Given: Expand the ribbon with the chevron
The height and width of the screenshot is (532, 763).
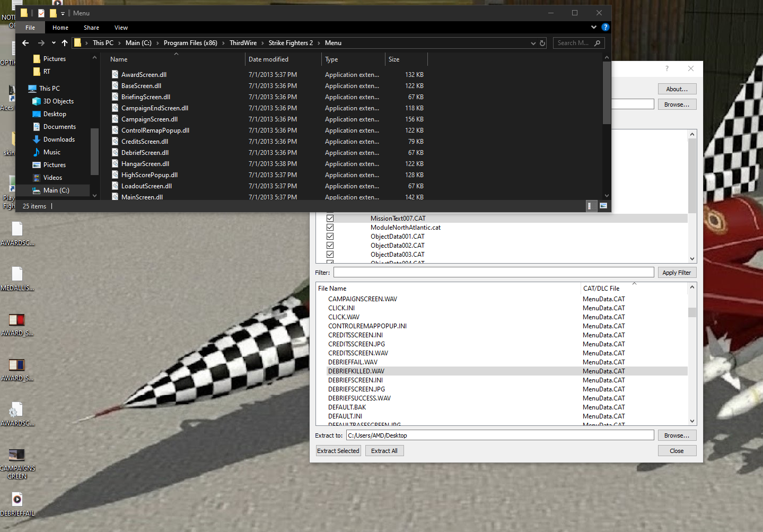Looking at the screenshot, I should [x=593, y=27].
